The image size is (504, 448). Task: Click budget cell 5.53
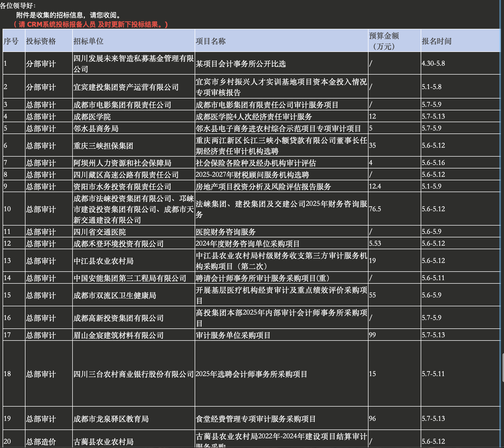point(394,243)
